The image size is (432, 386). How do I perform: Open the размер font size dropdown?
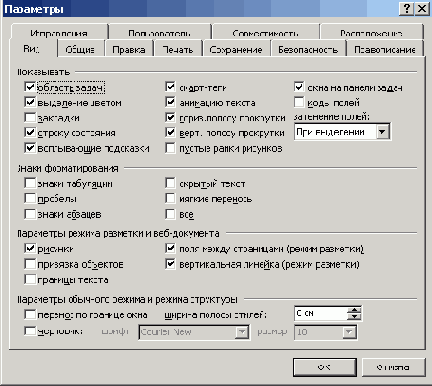click(349, 332)
